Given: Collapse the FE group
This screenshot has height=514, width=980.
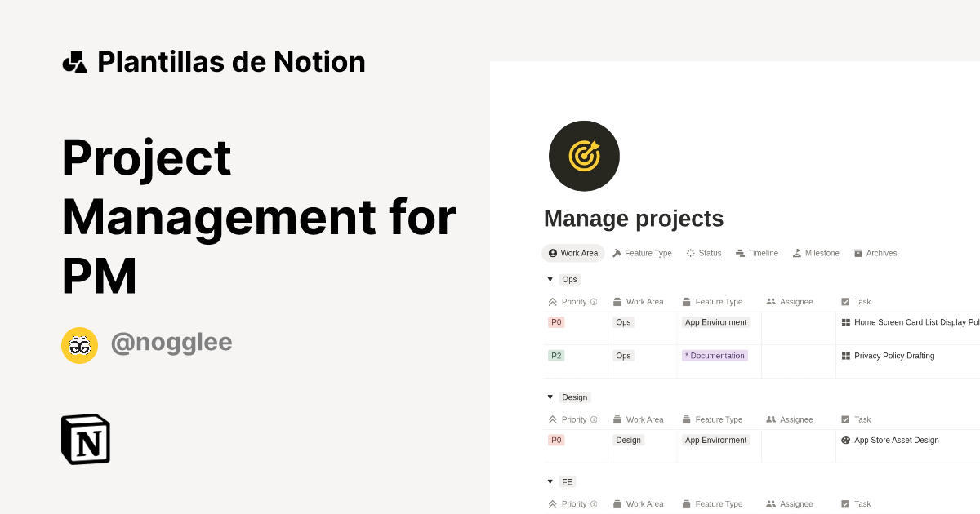Looking at the screenshot, I should pyautogui.click(x=550, y=481).
